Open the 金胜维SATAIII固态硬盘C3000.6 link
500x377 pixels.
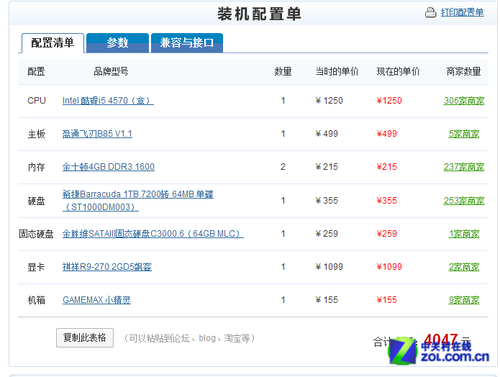153,234
